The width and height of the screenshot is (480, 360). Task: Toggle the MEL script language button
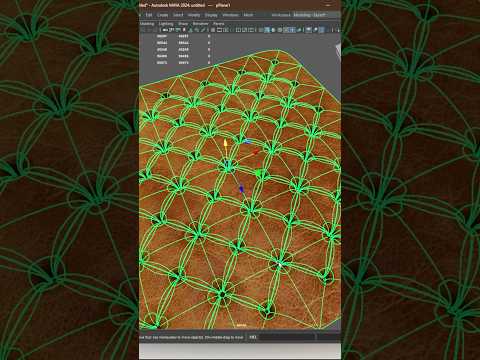tap(253, 337)
